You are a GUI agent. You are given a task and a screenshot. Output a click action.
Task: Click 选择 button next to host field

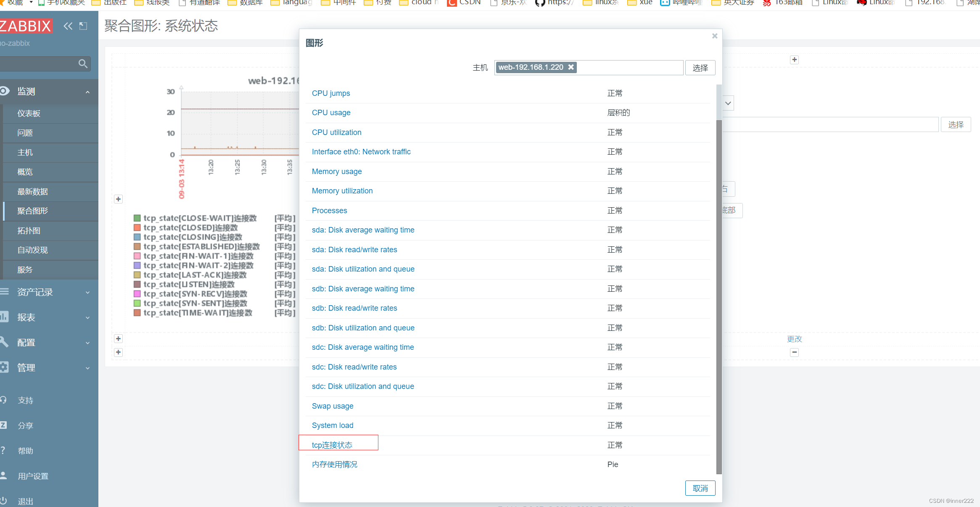coord(700,68)
